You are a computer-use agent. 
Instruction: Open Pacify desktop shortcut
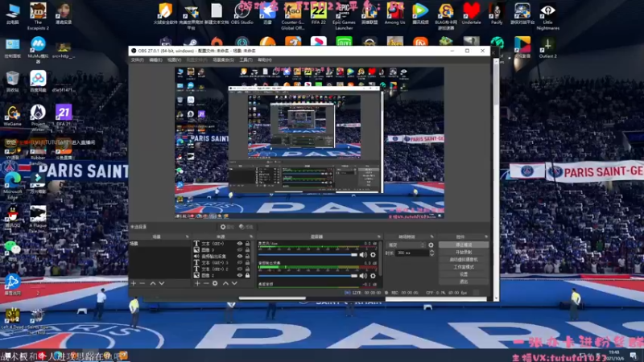click(497, 14)
